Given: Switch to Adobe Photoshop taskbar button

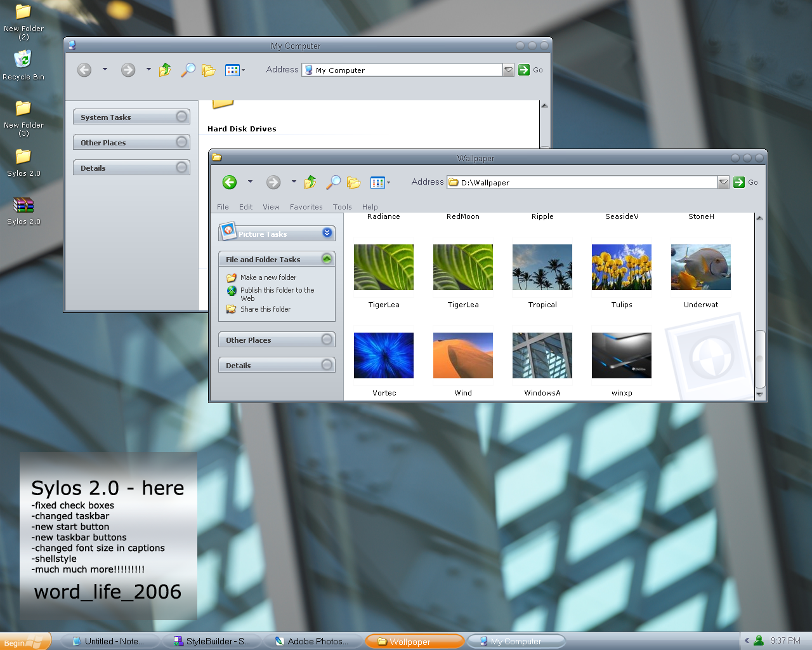Looking at the screenshot, I should [313, 641].
